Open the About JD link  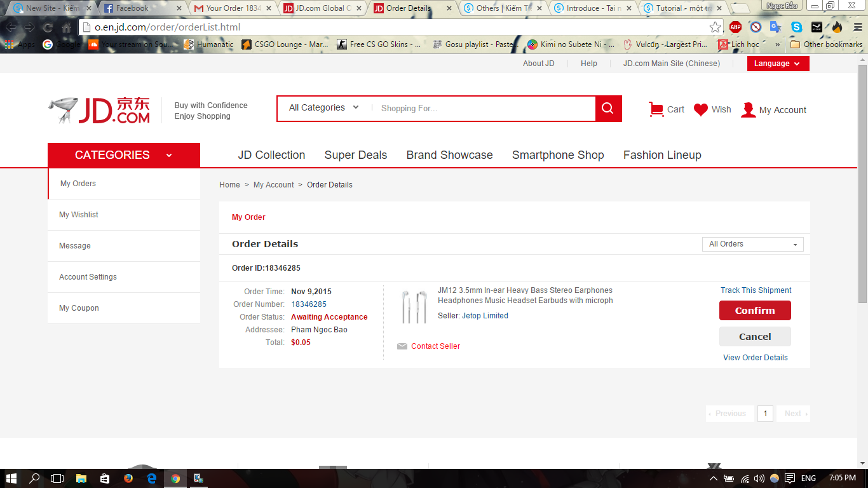(x=539, y=64)
